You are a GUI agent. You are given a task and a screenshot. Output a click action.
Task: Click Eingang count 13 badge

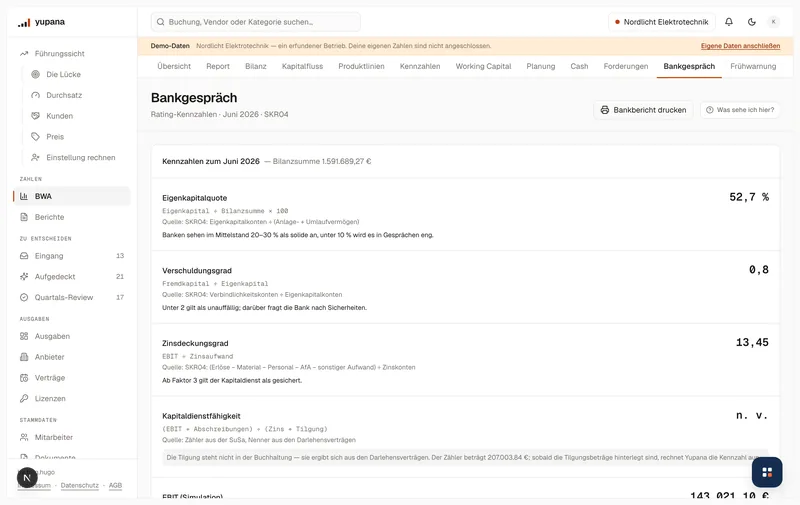(x=120, y=256)
